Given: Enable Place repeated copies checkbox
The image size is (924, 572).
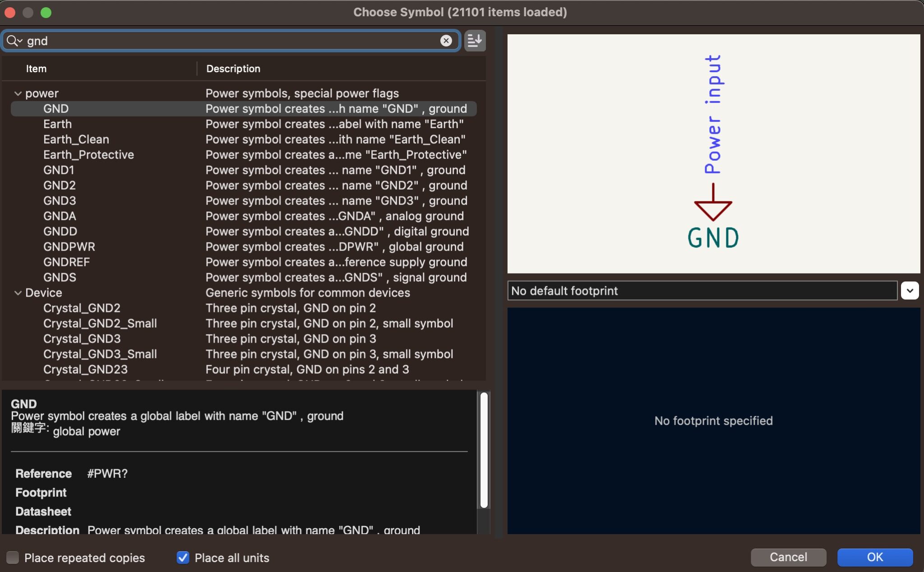Looking at the screenshot, I should click(x=13, y=558).
